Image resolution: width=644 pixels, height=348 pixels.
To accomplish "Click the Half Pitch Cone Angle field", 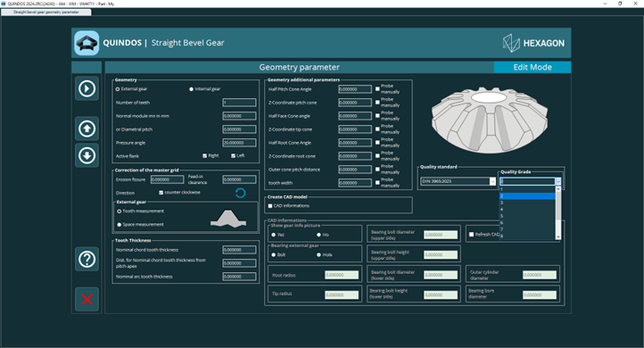I will click(x=355, y=89).
